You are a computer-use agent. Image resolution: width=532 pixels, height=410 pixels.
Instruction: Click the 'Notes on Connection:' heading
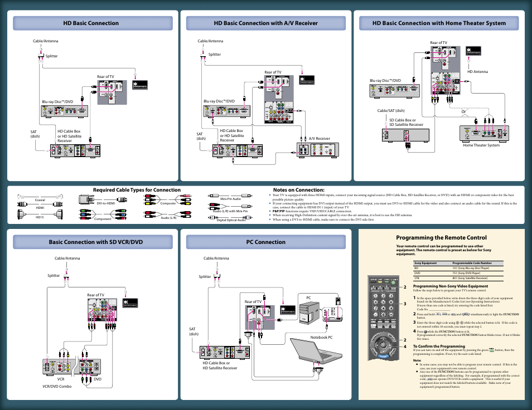[x=298, y=190]
